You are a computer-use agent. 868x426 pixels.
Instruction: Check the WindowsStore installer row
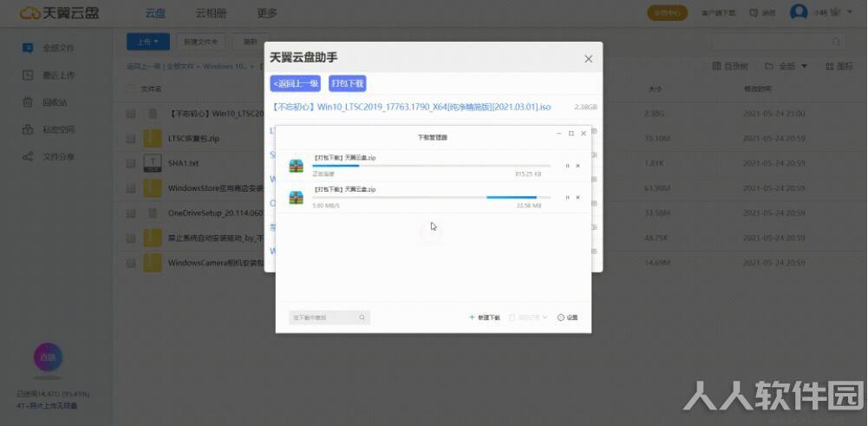pos(131,188)
